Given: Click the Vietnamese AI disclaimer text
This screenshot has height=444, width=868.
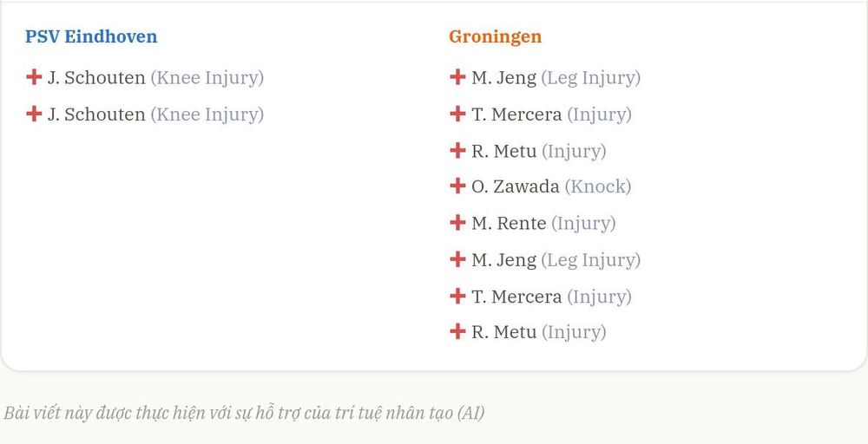Looking at the screenshot, I should point(244,413).
